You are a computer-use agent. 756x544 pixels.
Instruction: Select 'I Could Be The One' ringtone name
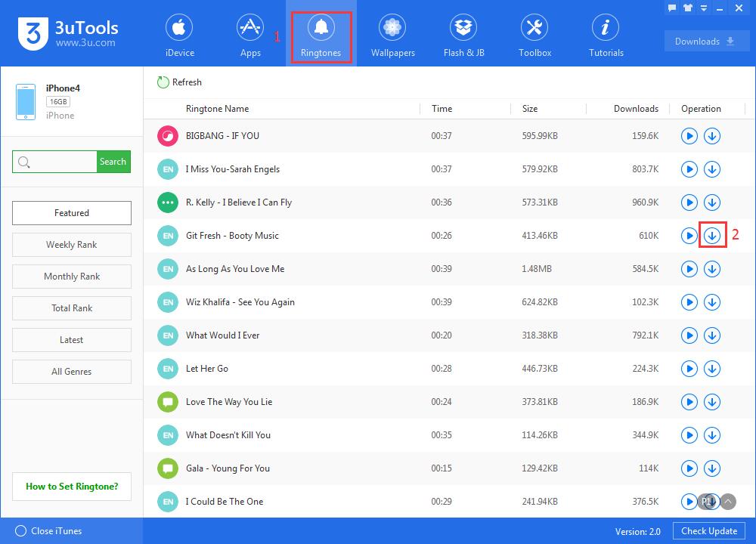click(225, 502)
